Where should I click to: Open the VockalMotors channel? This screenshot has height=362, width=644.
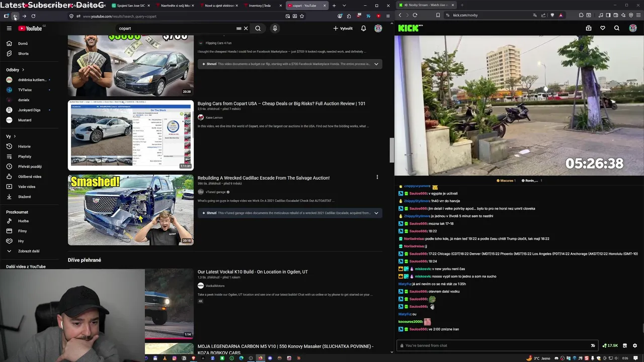click(215, 286)
